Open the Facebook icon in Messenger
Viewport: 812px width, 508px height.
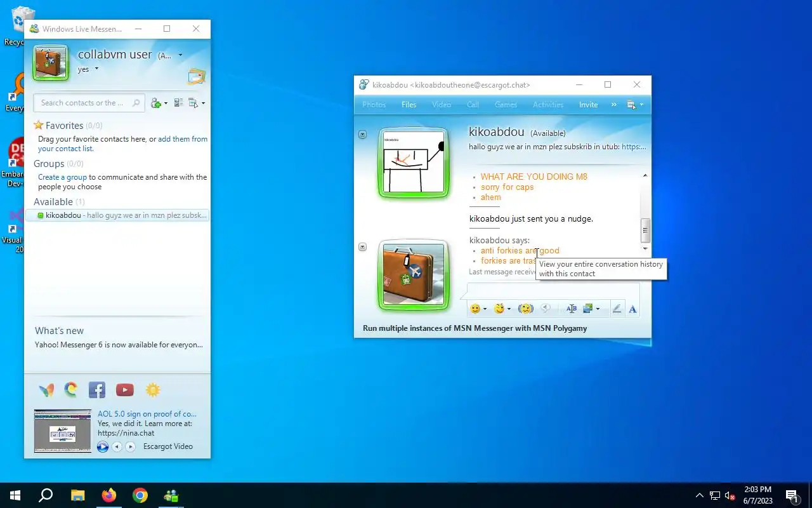click(x=97, y=390)
